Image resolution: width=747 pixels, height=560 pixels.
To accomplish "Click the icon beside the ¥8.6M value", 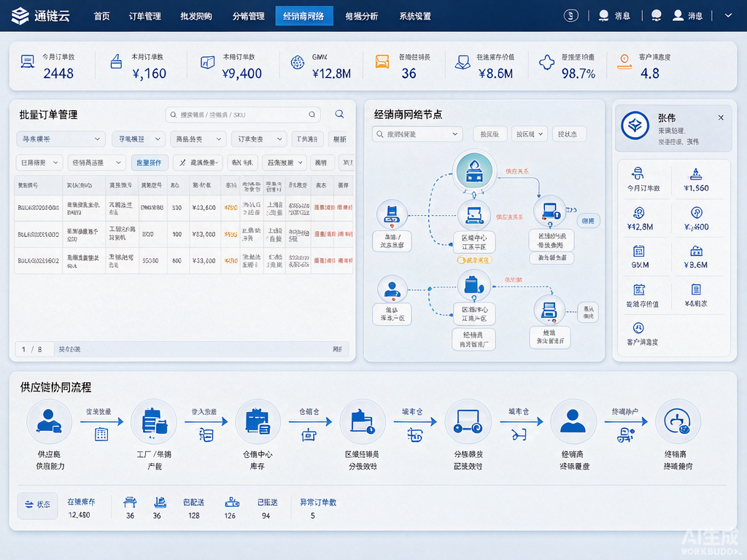I will pos(462,62).
